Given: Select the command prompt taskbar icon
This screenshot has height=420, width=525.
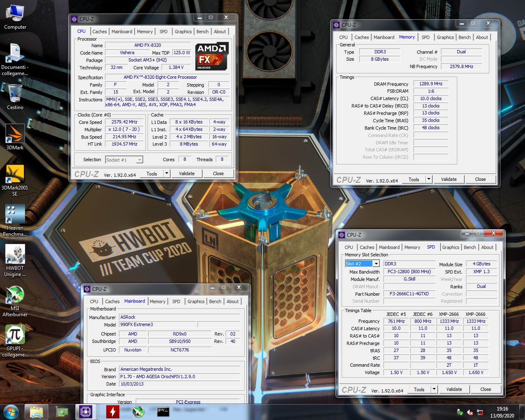Looking at the screenshot, I should coord(163,412).
